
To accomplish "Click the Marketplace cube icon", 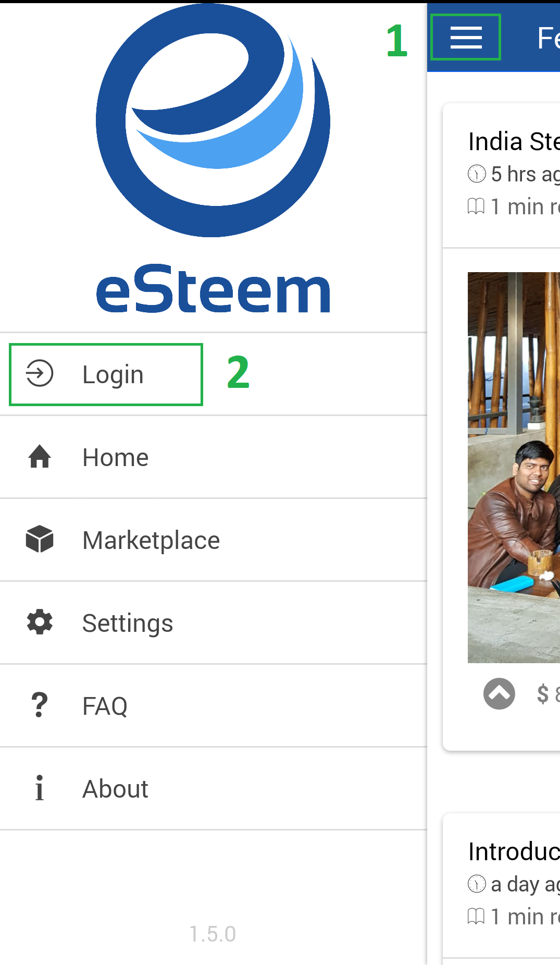I will 40,539.
